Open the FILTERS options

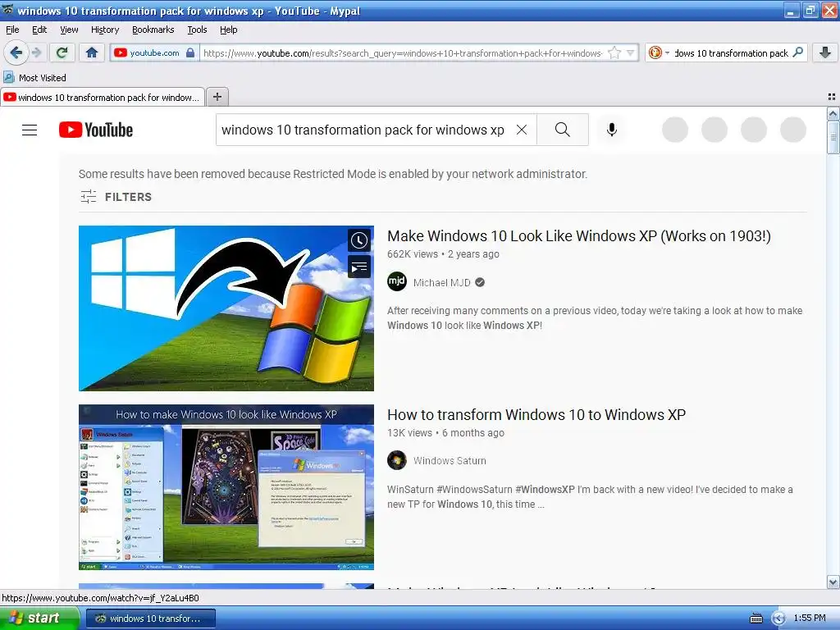click(x=116, y=197)
